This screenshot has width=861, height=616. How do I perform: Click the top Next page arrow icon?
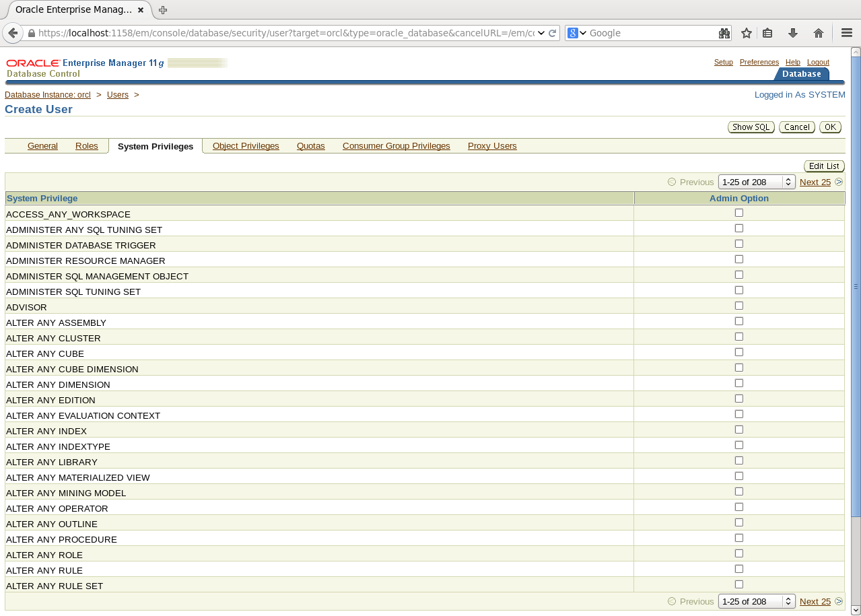tap(839, 182)
